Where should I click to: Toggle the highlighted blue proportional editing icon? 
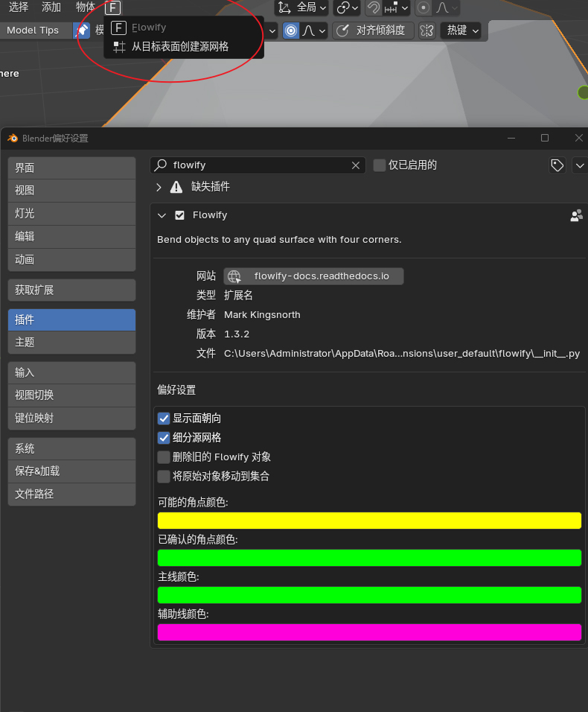(x=291, y=31)
